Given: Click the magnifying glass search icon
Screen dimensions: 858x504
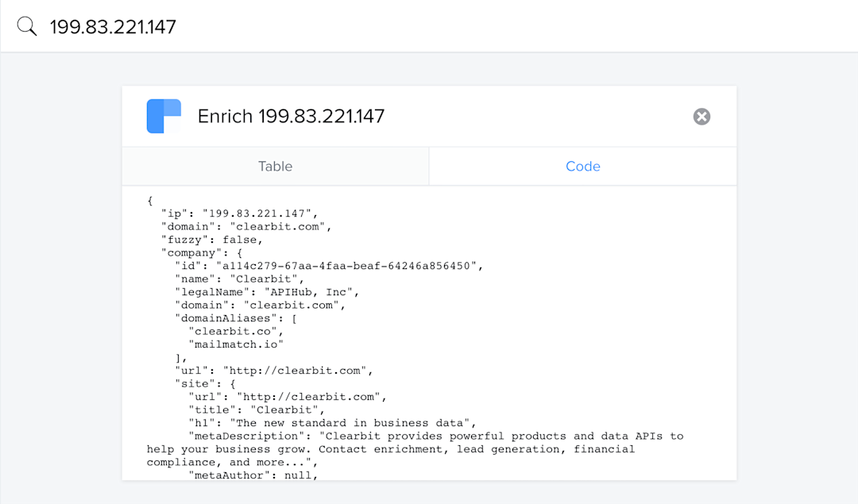Looking at the screenshot, I should [x=27, y=26].
